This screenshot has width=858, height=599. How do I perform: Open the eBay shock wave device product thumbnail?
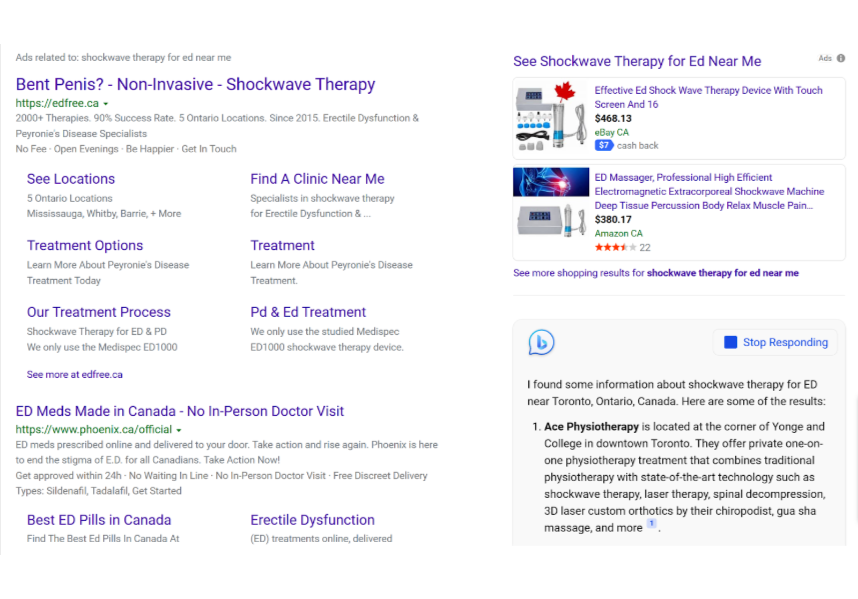(x=552, y=117)
